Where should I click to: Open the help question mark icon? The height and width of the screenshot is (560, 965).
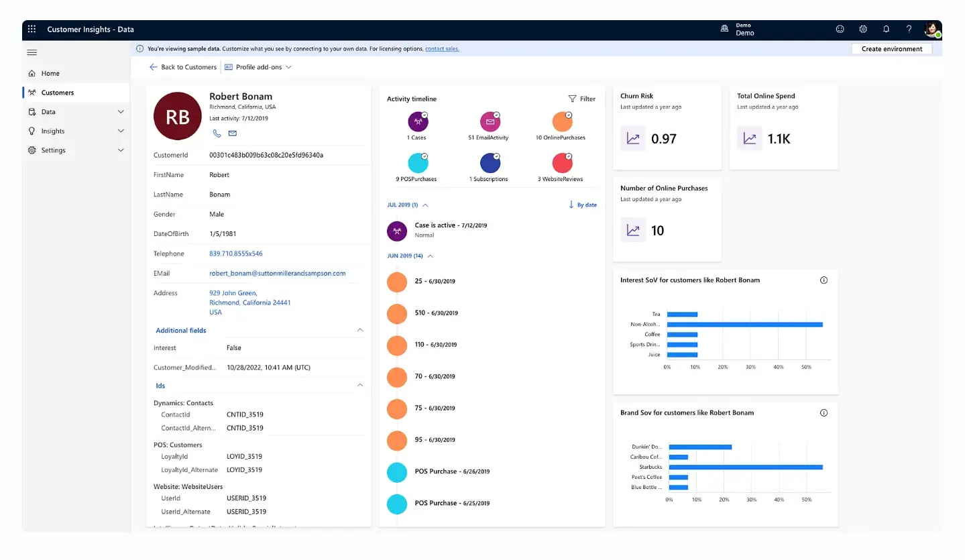(x=909, y=30)
